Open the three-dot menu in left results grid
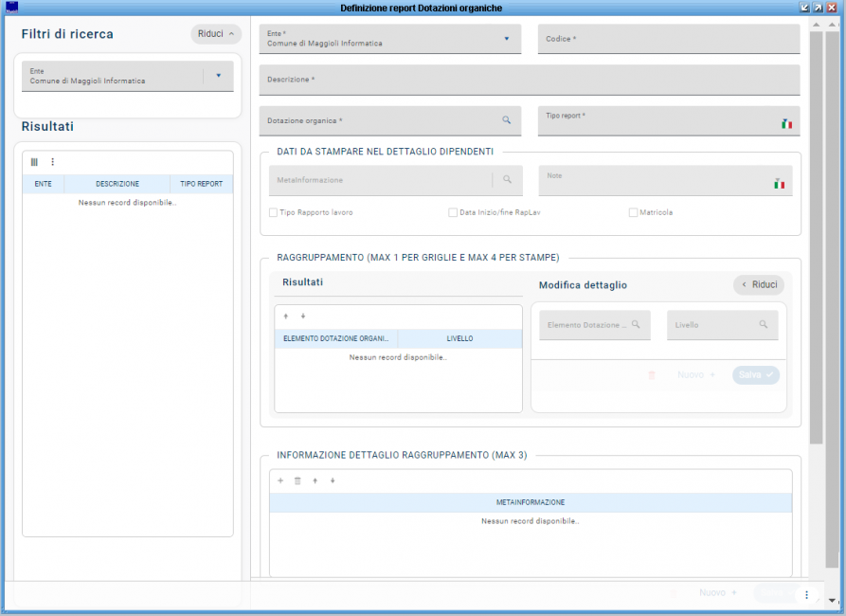 [53, 162]
